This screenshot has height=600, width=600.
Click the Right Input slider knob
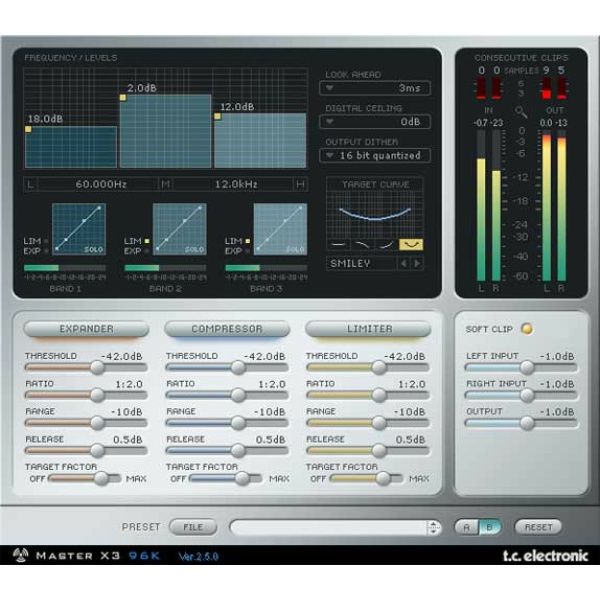point(527,395)
